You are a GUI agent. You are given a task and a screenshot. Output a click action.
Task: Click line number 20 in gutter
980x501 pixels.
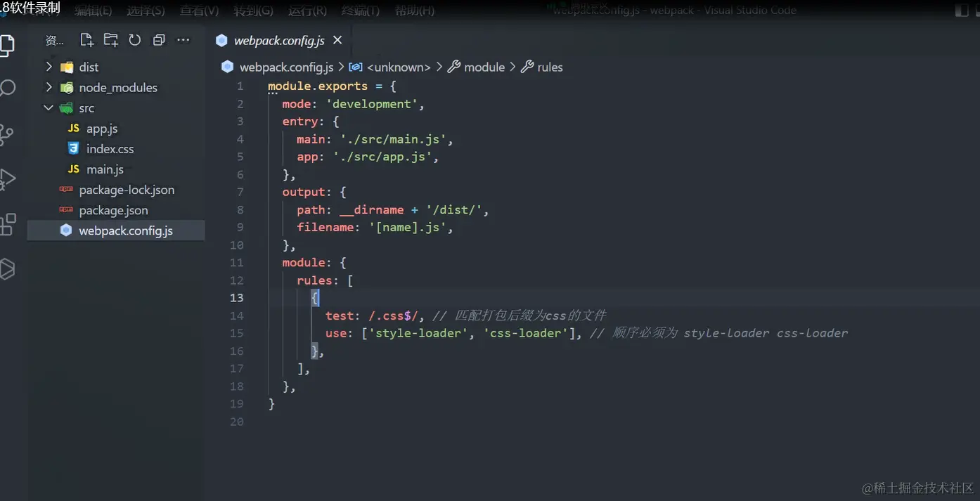(237, 422)
